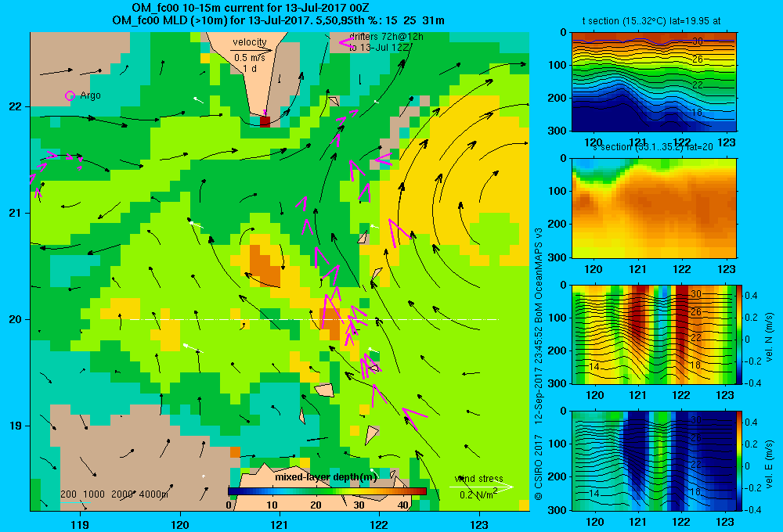Click the latitude 20 axis label
The image size is (783, 532).
point(16,319)
